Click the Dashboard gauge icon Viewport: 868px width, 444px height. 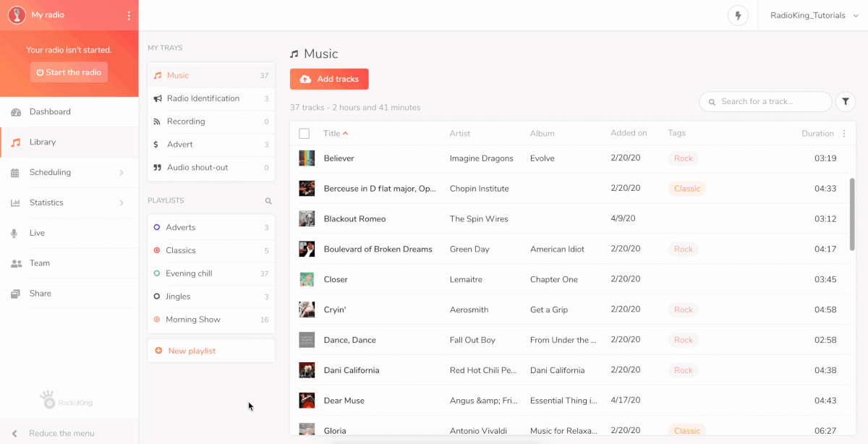pos(16,112)
